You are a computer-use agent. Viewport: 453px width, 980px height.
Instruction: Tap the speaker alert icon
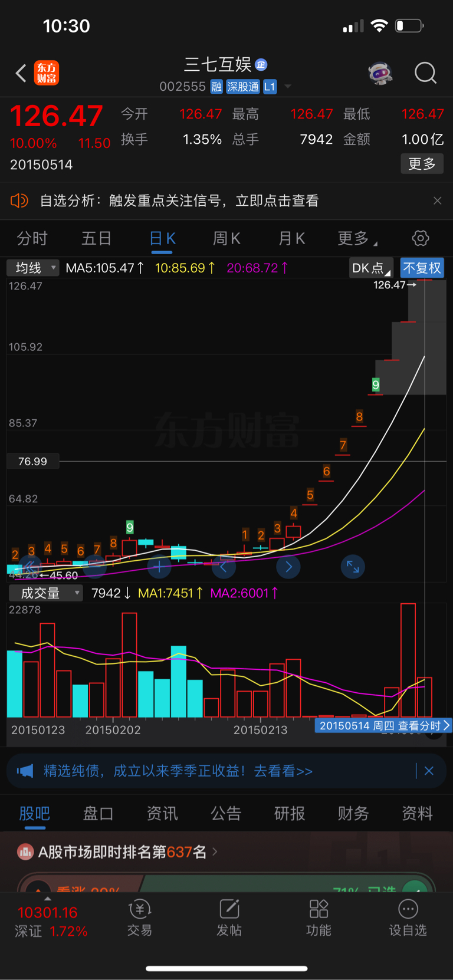click(19, 200)
